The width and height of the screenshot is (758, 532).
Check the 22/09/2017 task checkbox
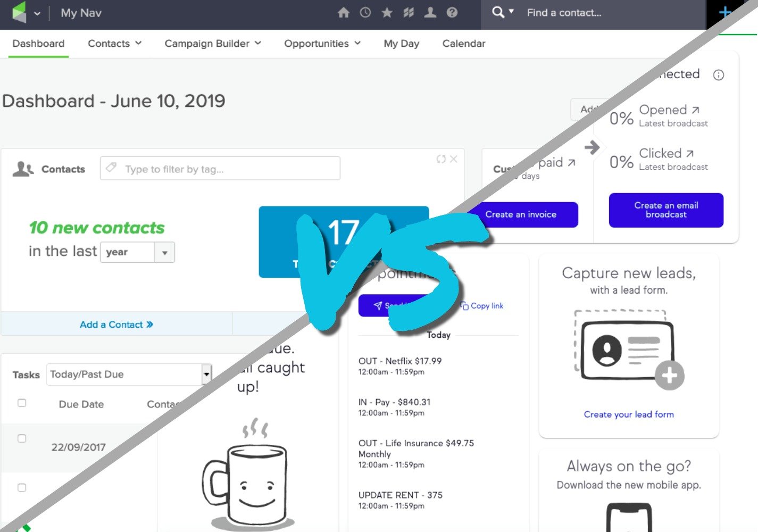pos(22,439)
